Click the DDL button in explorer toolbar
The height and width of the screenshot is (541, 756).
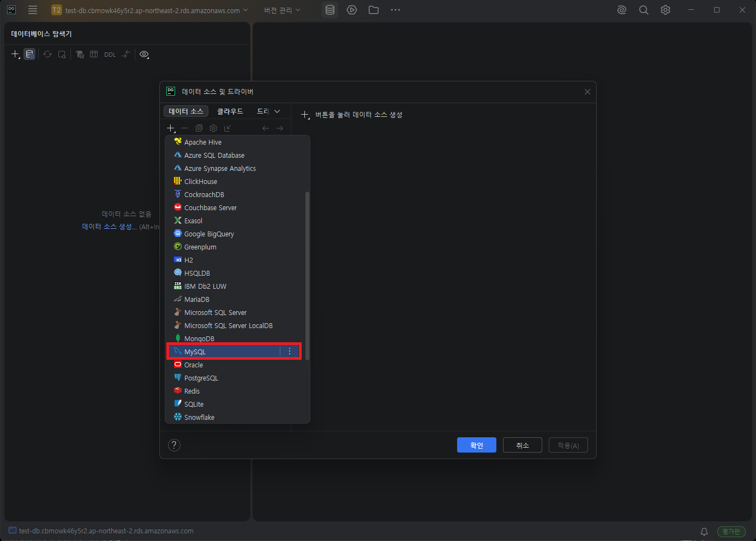[110, 55]
